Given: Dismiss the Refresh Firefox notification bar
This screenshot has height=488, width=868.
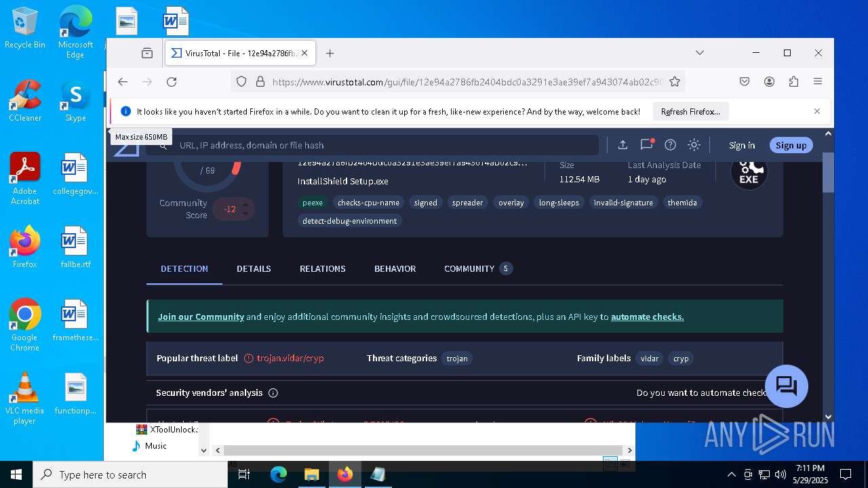Looking at the screenshot, I should [x=817, y=111].
